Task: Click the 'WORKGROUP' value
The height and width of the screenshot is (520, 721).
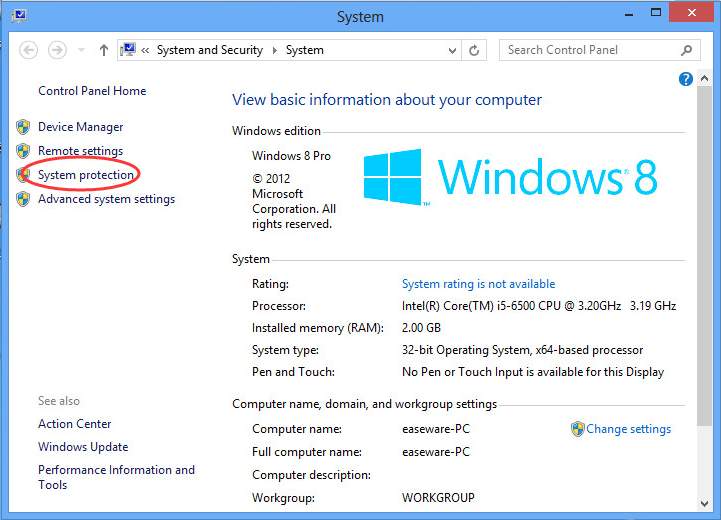Action: [x=438, y=497]
